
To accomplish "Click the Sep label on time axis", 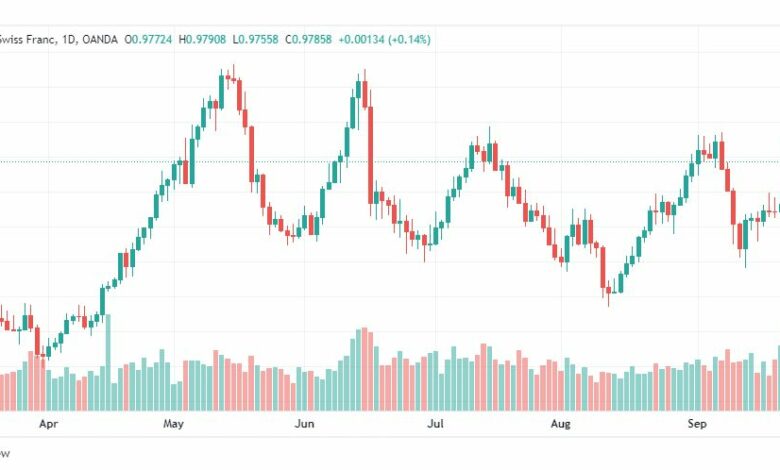I will pos(696,424).
